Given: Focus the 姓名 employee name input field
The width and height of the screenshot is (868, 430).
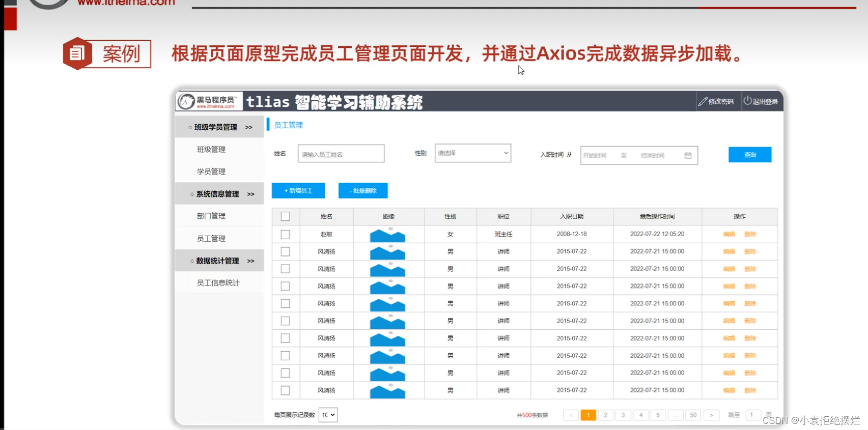Looking at the screenshot, I should pos(341,154).
